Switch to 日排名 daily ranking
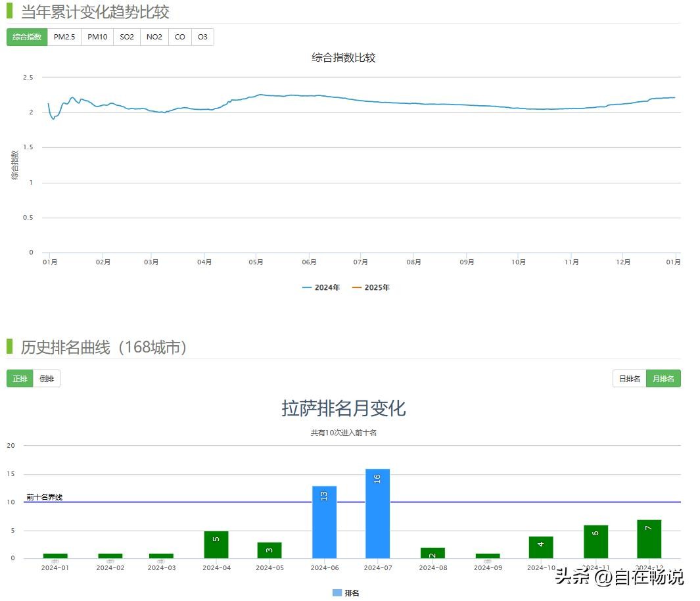This screenshot has height=601, width=700. click(x=629, y=379)
